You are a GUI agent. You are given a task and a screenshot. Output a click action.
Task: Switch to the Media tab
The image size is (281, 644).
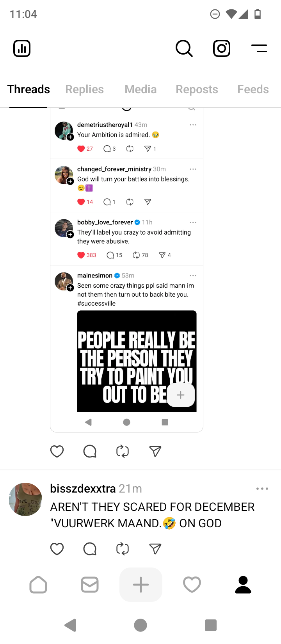coord(140,89)
